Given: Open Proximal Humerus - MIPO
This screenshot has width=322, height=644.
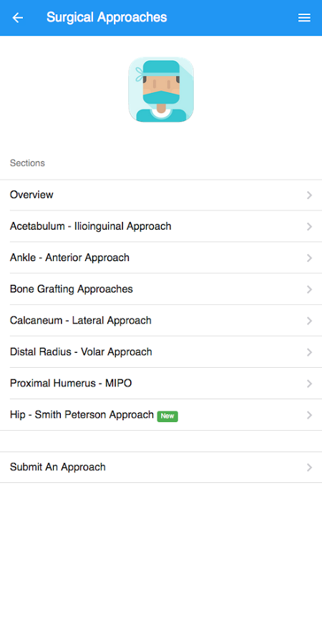Looking at the screenshot, I should coord(161,384).
